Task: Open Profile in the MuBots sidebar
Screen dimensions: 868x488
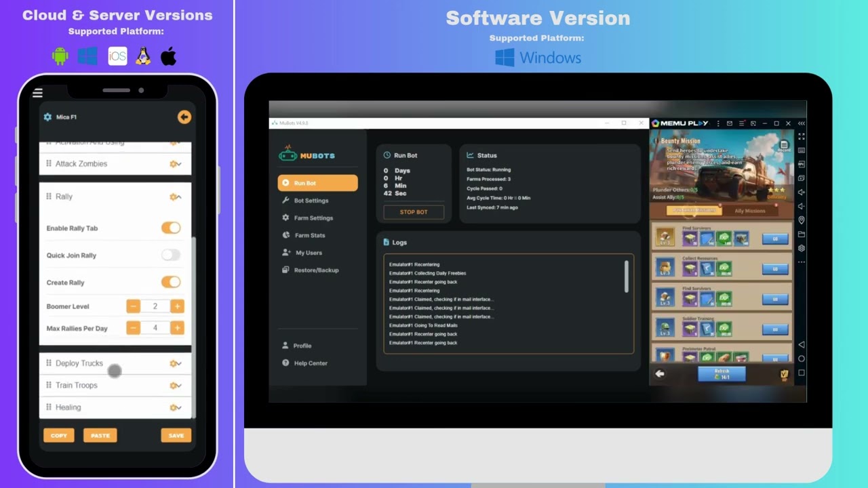Action: (297, 346)
